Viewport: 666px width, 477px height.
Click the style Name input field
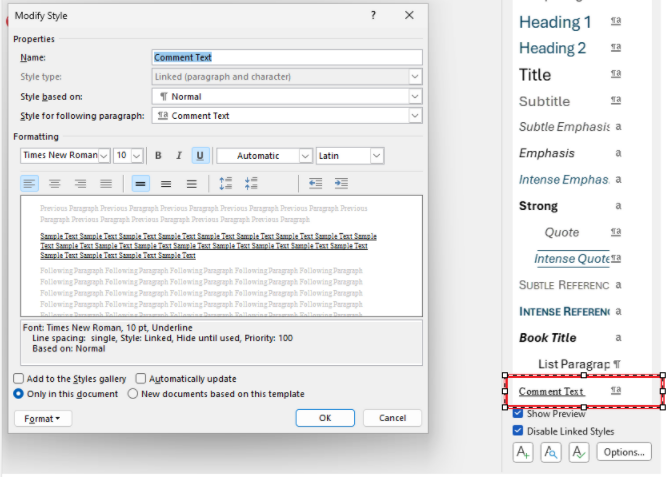coord(287,57)
